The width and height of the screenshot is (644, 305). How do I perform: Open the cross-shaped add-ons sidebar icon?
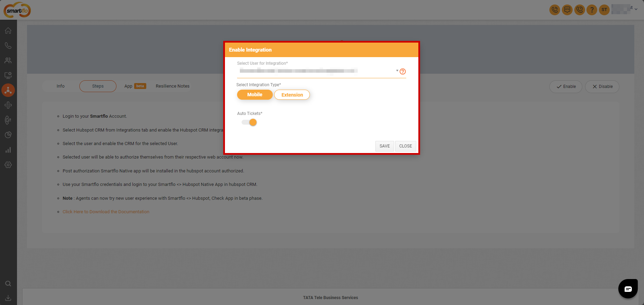(x=8, y=105)
